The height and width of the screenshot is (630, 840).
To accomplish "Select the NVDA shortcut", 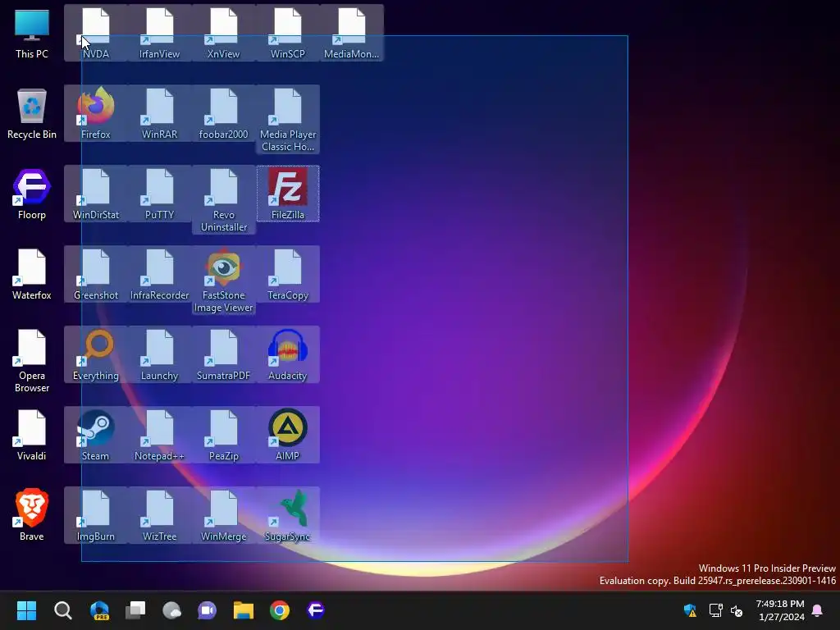I will 96,33.
